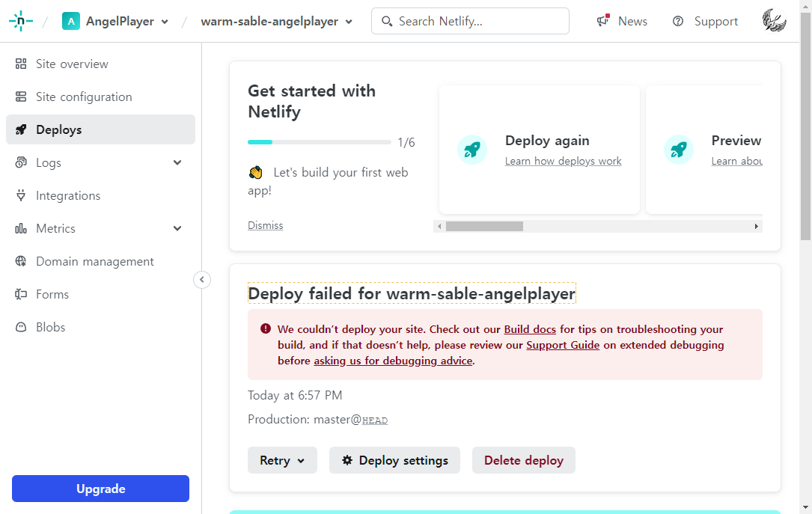
Task: Open the user profile avatar
Action: point(774,21)
